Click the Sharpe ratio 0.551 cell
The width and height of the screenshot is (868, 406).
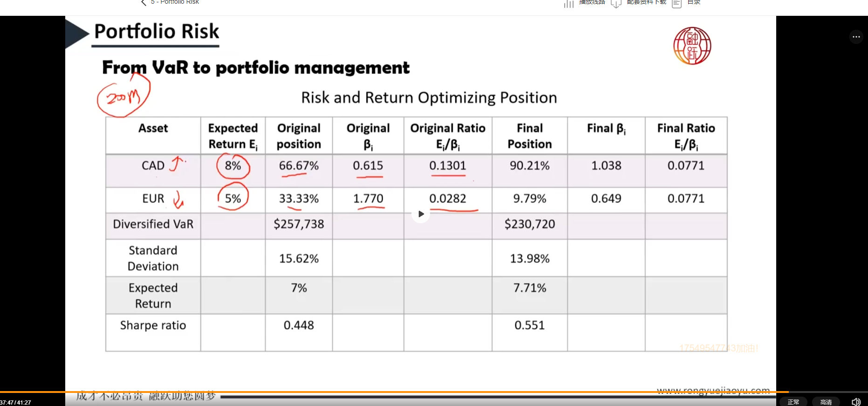pos(529,325)
